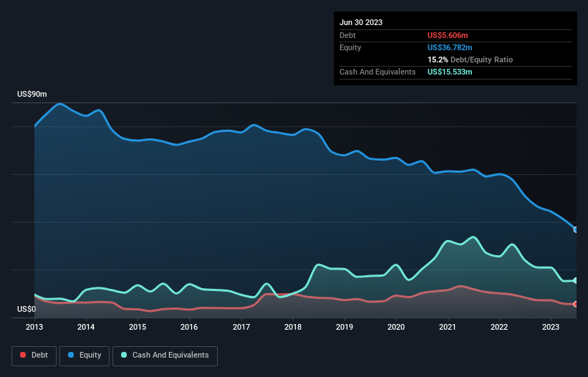Click the US$36.782m equity value
588x377 pixels.
tap(450, 47)
